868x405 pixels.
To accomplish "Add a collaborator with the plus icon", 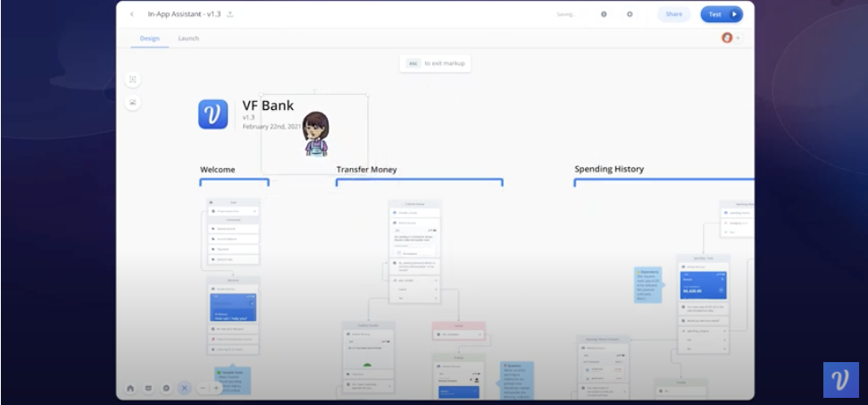I will tap(738, 38).
